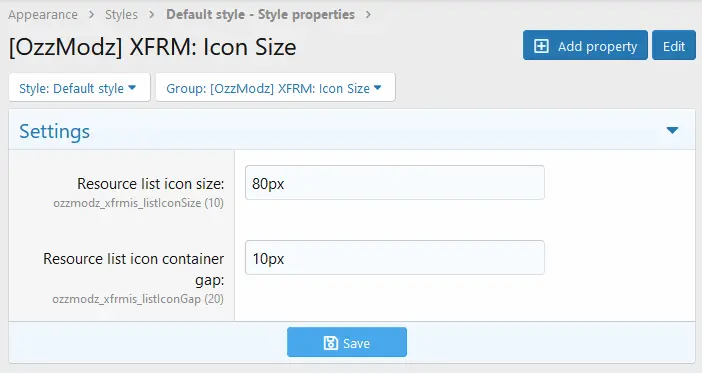Open Styles in the breadcrumb

[121, 15]
